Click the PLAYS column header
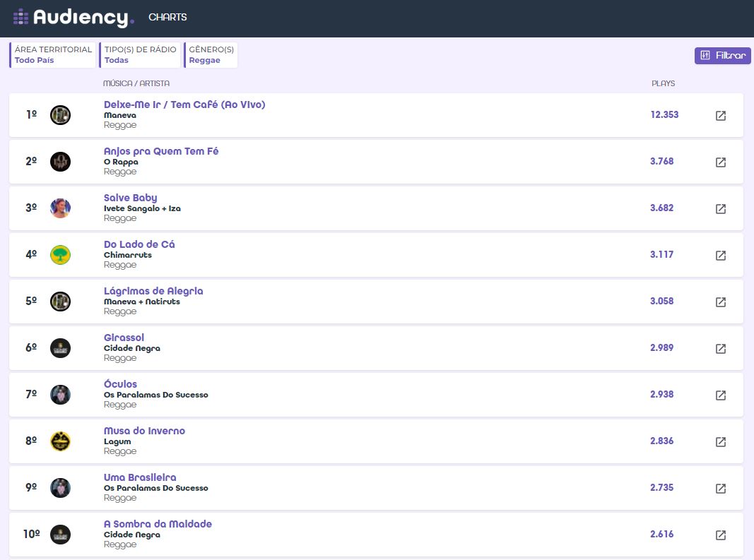 pyautogui.click(x=663, y=83)
